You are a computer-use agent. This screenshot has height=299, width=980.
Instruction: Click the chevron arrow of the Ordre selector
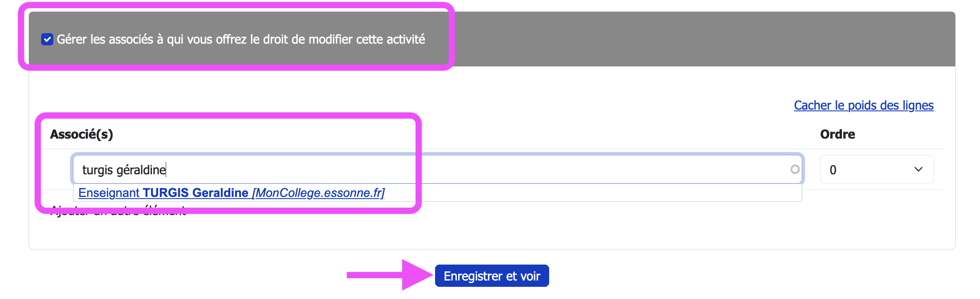click(x=918, y=170)
